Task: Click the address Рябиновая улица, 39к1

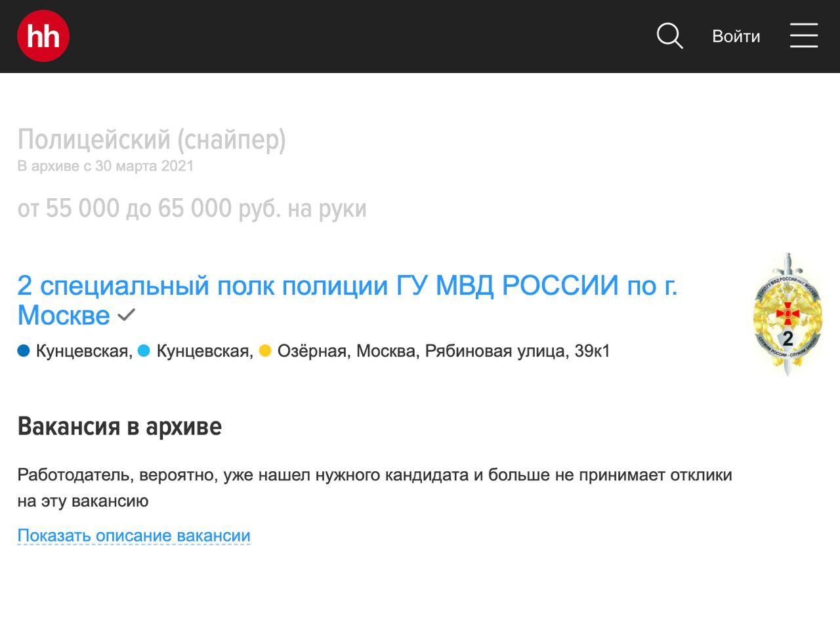Action: pyautogui.click(x=518, y=351)
